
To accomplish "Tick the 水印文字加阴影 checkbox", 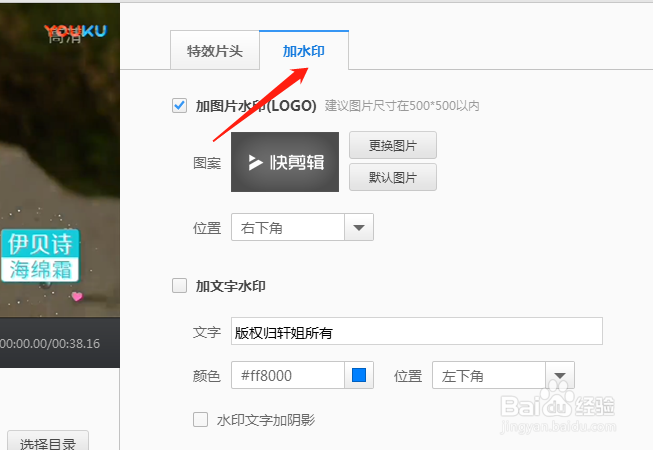I will pyautogui.click(x=200, y=419).
